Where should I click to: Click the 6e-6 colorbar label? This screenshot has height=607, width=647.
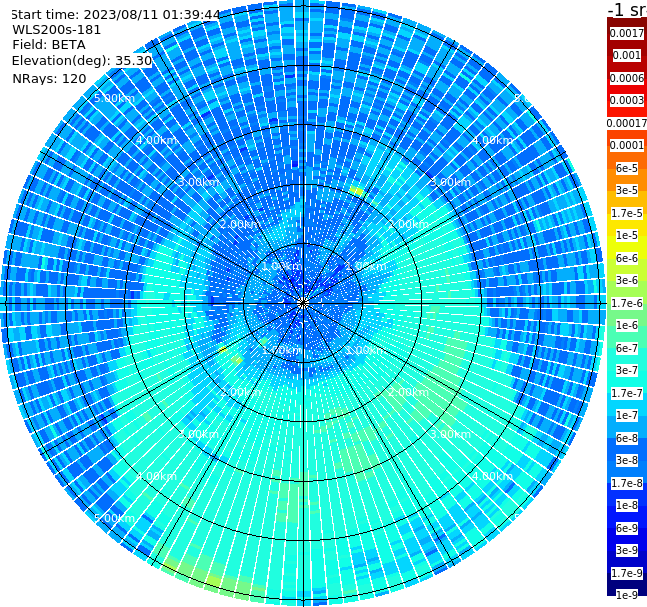[627, 258]
